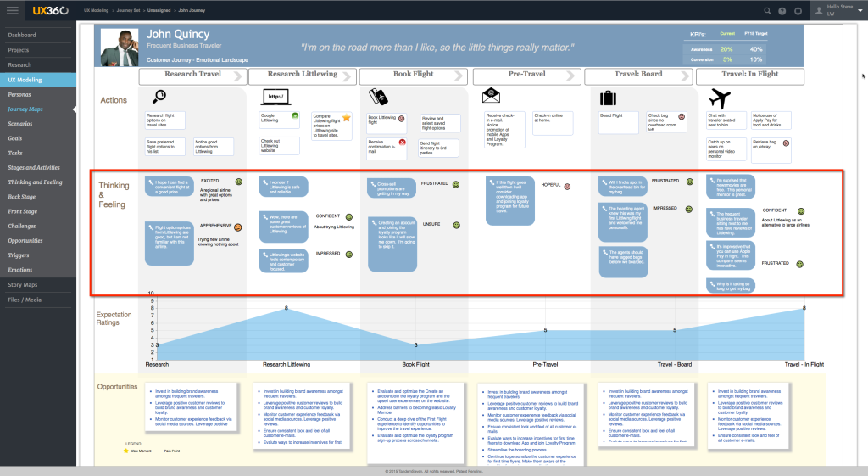The image size is (868, 476).
Task: Click green check on Google Littlewing card
Action: 295,115
